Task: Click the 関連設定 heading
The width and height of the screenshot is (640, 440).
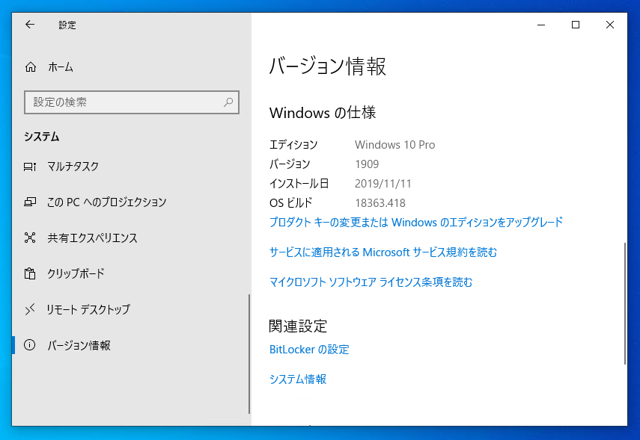Action: point(298,326)
